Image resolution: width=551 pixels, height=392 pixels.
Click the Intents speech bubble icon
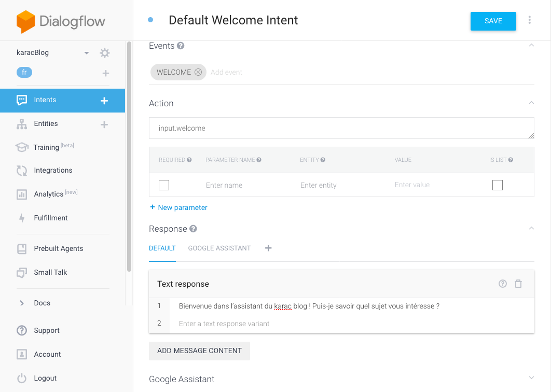click(x=22, y=100)
